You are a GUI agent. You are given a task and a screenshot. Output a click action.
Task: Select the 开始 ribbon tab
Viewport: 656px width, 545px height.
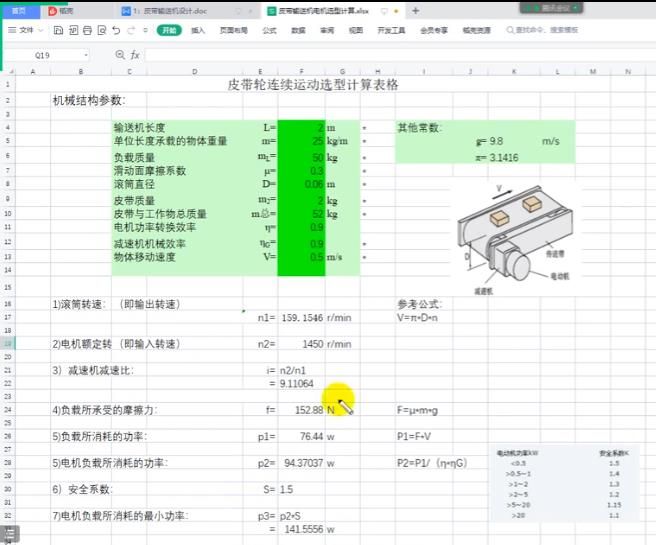click(x=169, y=30)
